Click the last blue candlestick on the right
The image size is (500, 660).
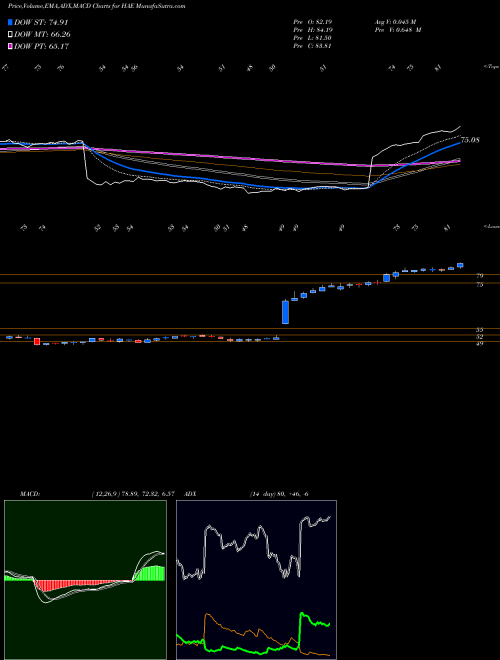pyautogui.click(x=460, y=265)
